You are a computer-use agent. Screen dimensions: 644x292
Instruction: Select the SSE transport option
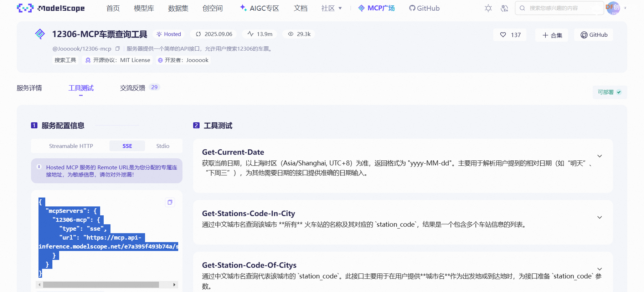[x=127, y=146]
